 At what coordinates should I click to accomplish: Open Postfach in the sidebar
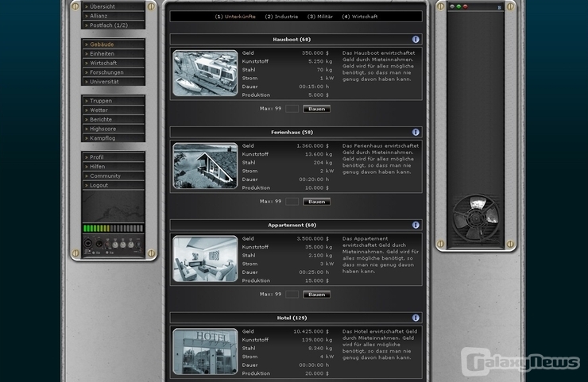[x=114, y=25]
